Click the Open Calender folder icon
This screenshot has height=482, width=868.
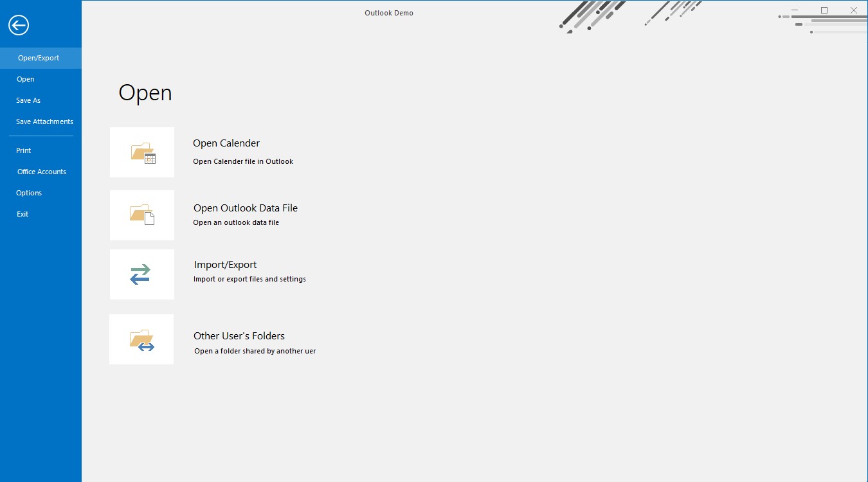pos(142,152)
